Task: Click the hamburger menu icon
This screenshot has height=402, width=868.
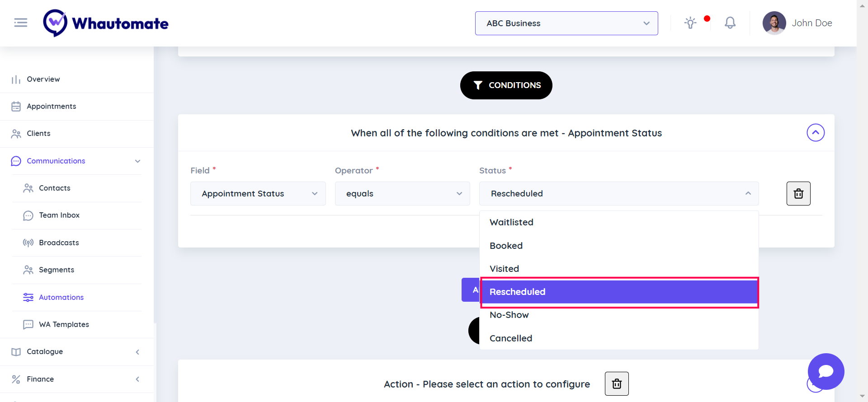Action: tap(21, 23)
